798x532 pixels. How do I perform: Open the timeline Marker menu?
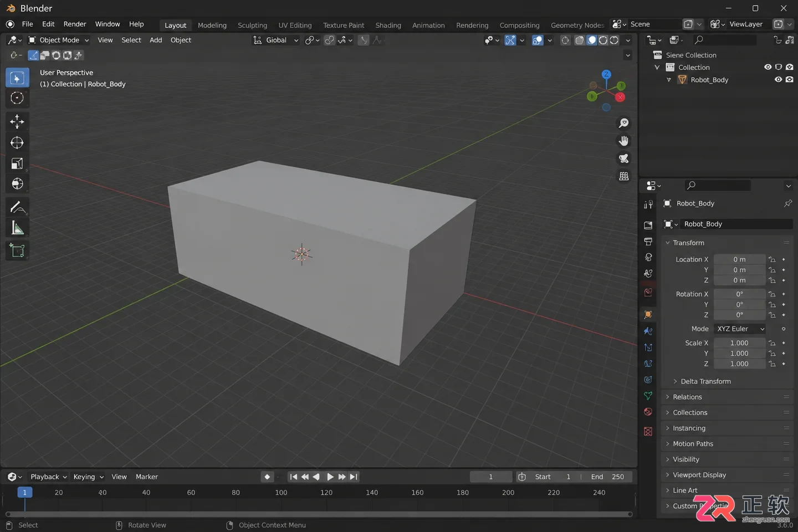(x=147, y=477)
